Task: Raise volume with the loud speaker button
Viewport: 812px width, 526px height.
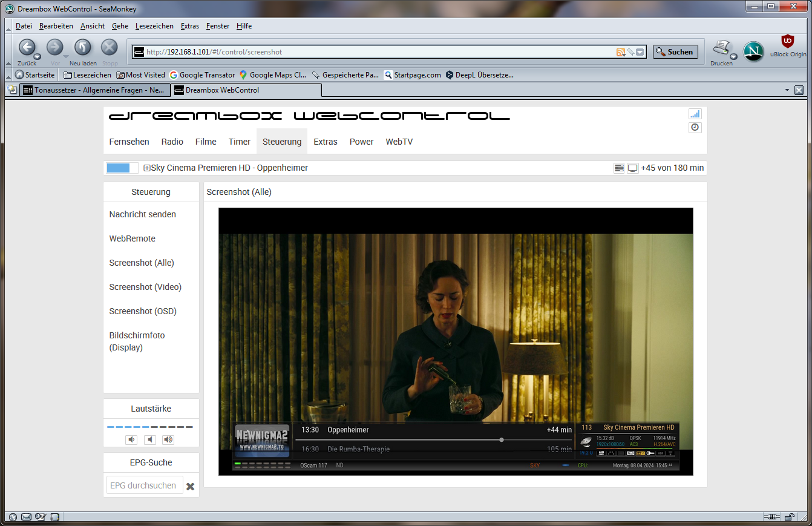Action: click(x=168, y=439)
